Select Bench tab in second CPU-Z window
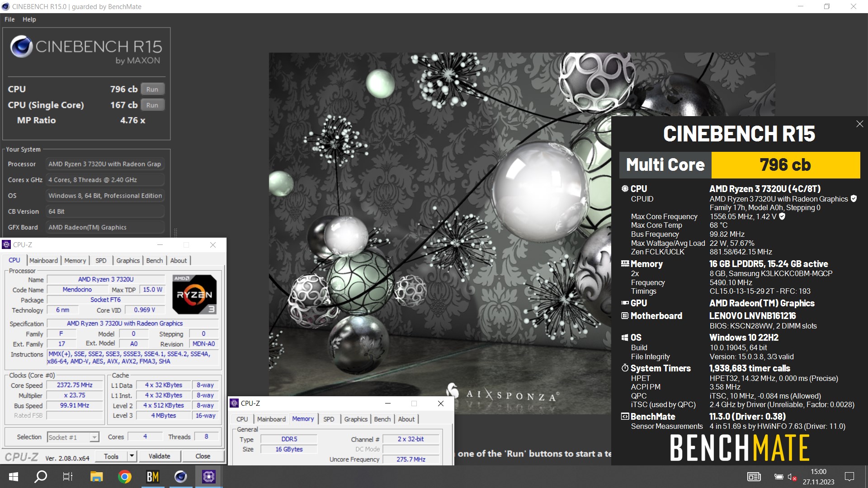The image size is (868, 488). (x=382, y=419)
